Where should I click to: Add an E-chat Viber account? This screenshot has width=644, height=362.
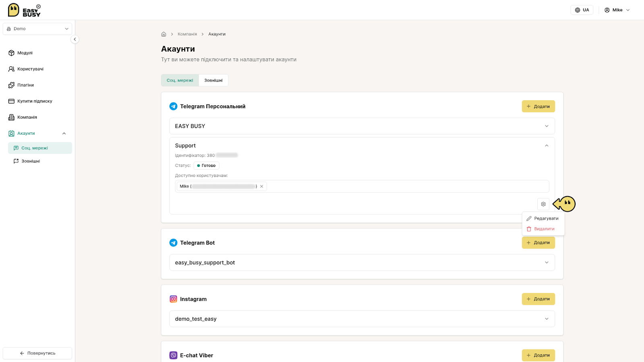pyautogui.click(x=539, y=355)
